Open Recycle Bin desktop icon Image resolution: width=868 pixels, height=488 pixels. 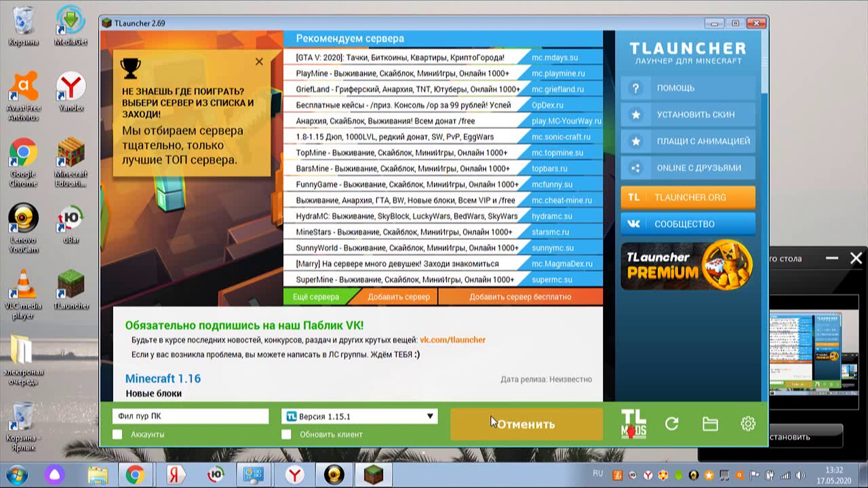[23, 26]
